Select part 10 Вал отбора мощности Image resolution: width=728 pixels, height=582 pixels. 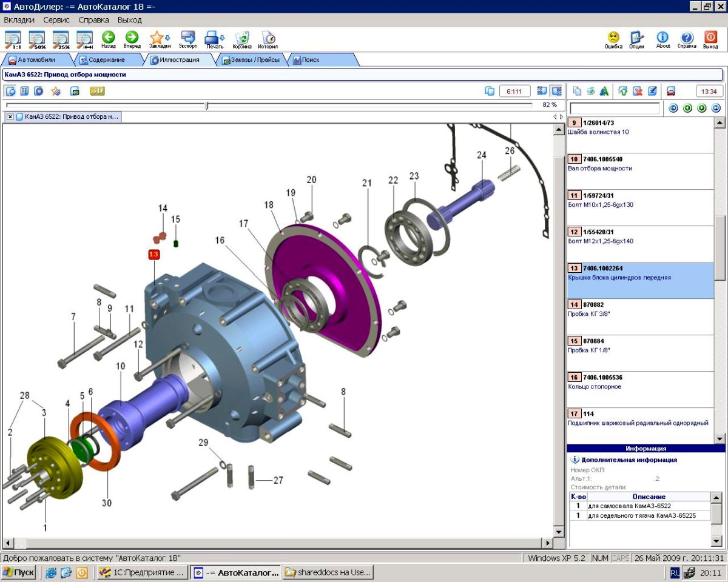pyautogui.click(x=640, y=171)
